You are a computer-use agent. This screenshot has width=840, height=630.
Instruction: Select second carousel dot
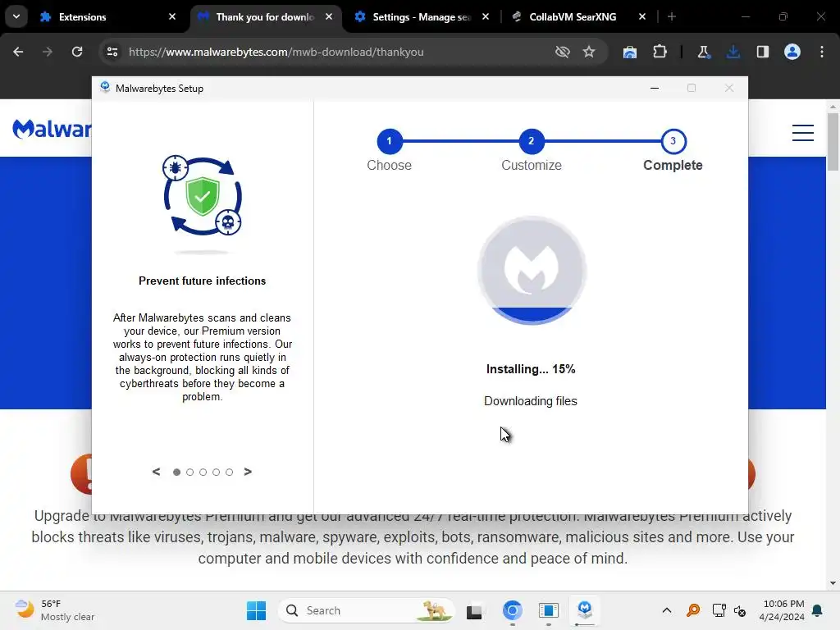click(189, 472)
